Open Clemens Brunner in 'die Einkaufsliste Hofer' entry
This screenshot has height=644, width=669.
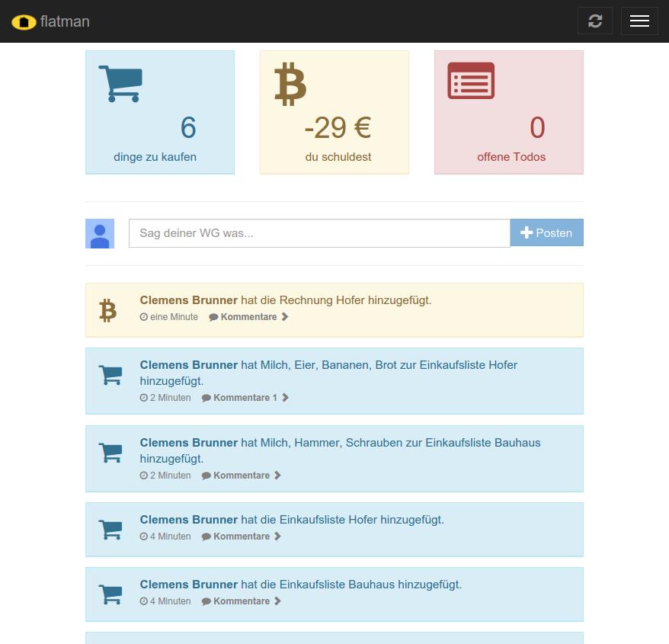pyautogui.click(x=188, y=519)
